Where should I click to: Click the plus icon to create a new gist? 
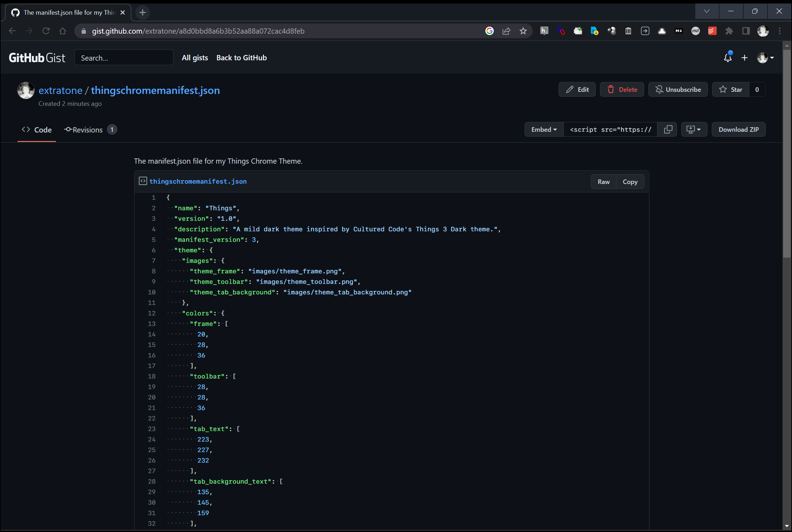(745, 58)
